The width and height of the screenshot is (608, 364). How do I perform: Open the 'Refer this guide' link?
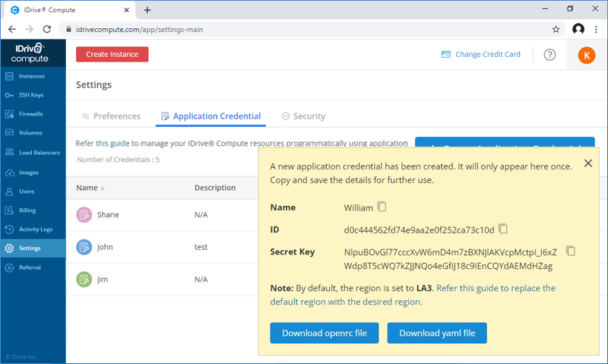pos(103,143)
